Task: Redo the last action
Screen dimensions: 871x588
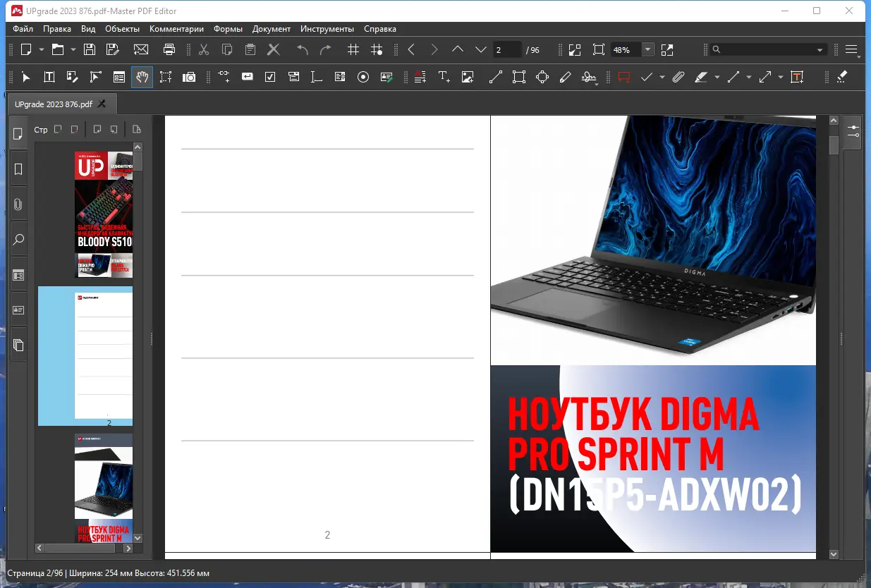Action: tap(325, 49)
